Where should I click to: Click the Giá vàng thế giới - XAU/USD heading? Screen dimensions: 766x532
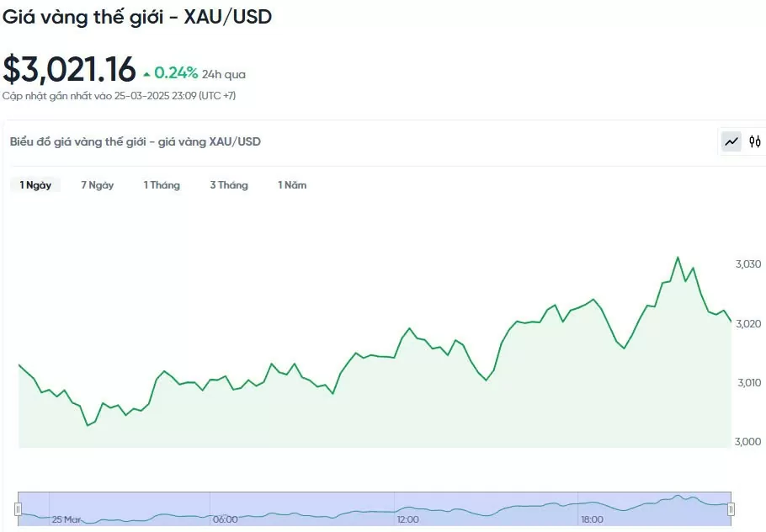(x=137, y=16)
